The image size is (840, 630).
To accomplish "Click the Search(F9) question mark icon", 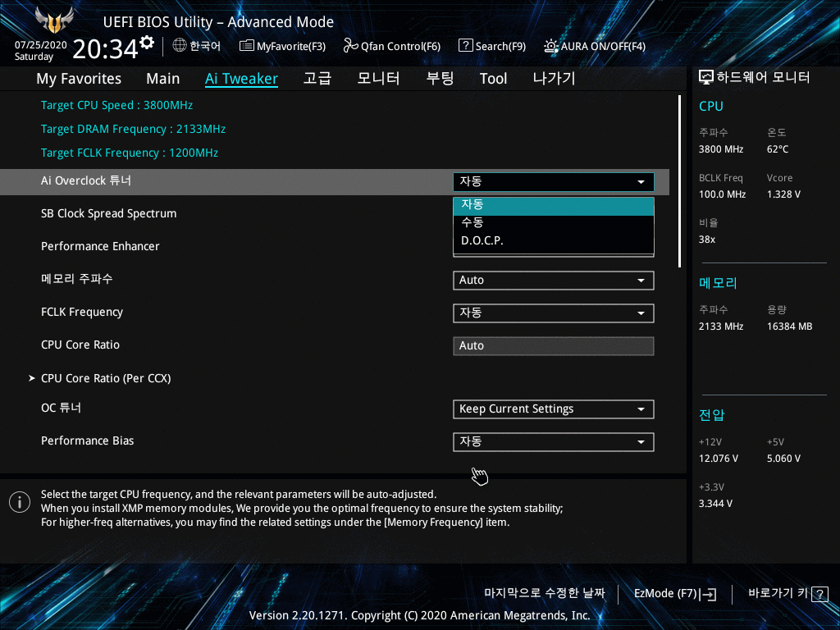I will click(466, 46).
